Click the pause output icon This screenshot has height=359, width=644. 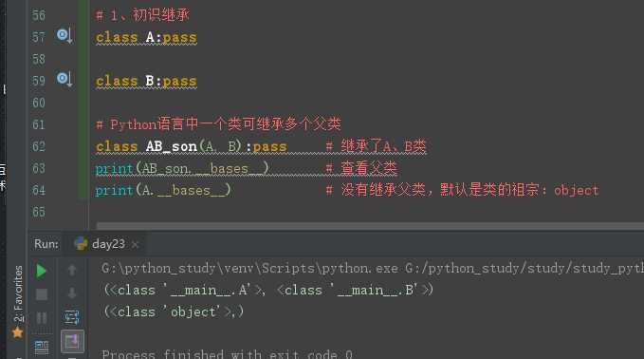point(42,318)
